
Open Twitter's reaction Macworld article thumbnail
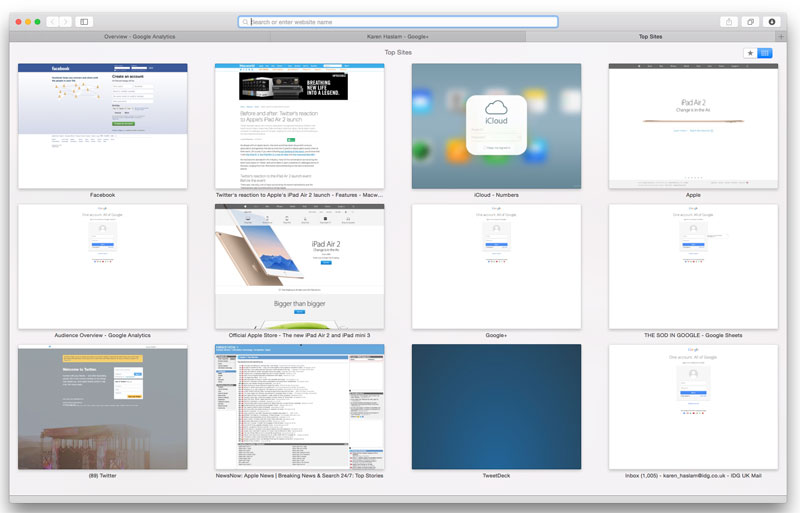[x=299, y=126]
